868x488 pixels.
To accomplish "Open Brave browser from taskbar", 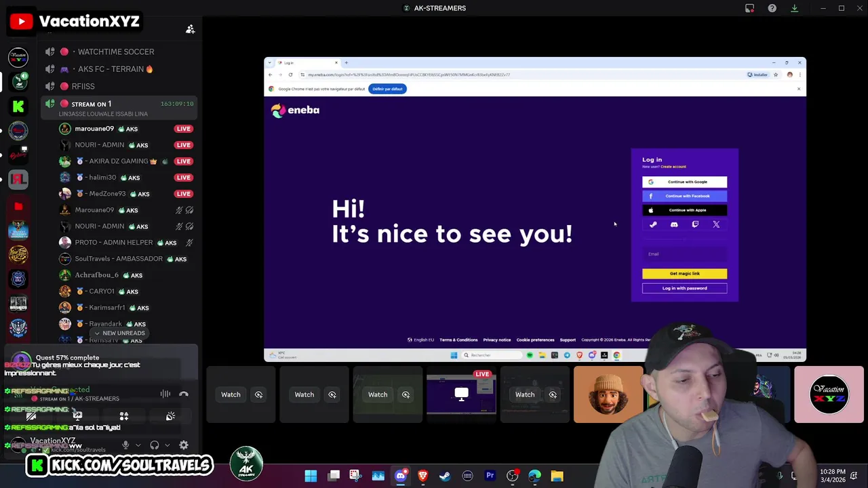I will [422, 476].
